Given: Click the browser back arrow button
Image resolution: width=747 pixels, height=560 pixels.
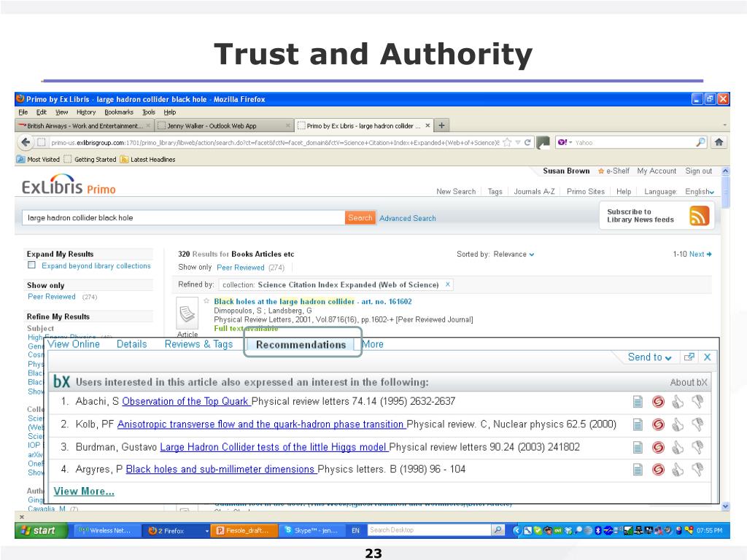Looking at the screenshot, I should coord(26,142).
